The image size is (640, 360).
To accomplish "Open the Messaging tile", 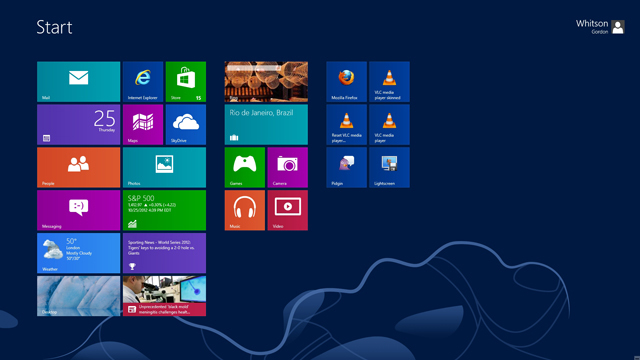I will [78, 210].
